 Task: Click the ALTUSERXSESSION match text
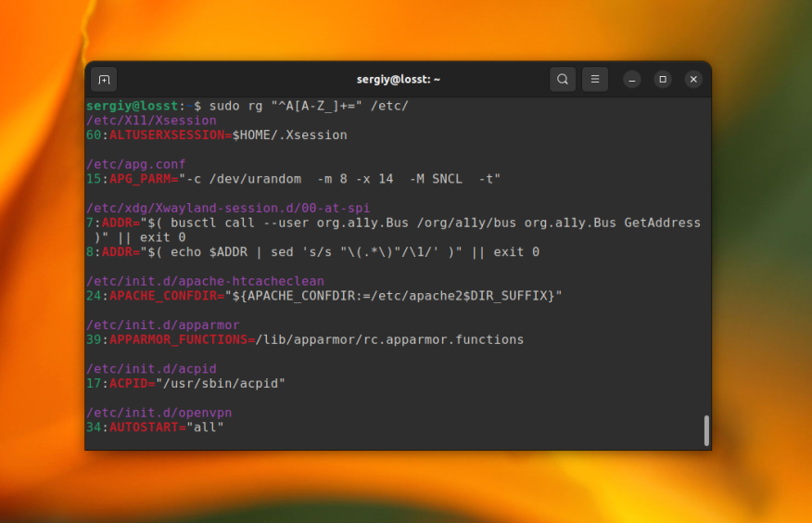point(167,135)
